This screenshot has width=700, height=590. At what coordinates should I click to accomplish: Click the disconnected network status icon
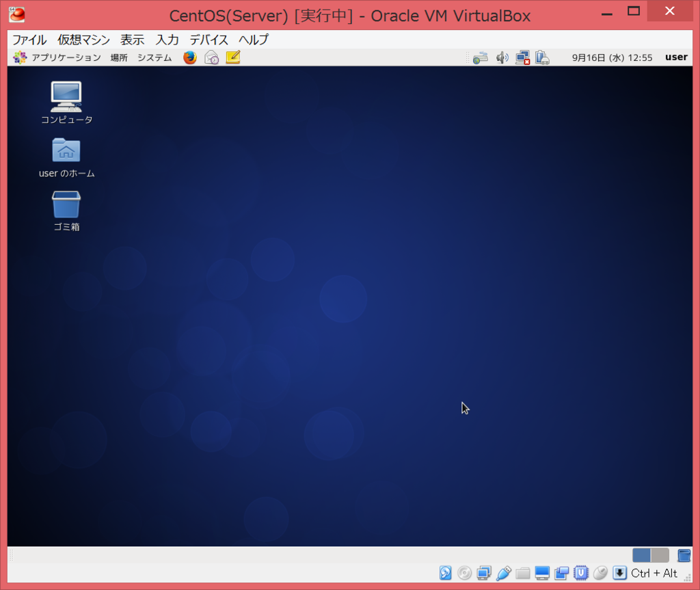523,57
